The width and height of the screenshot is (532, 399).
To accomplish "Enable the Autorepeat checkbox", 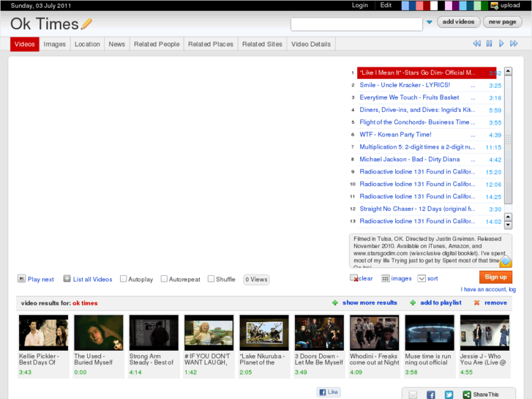I will click(x=164, y=279).
